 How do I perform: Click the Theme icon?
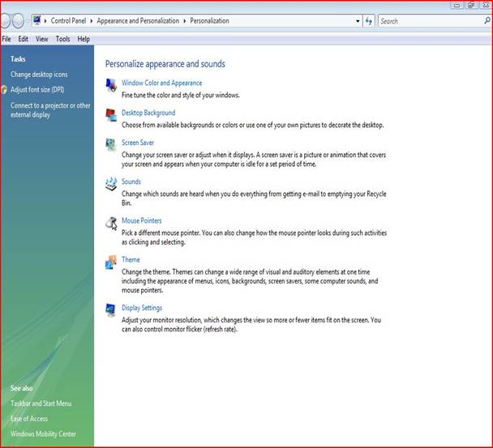(x=110, y=262)
